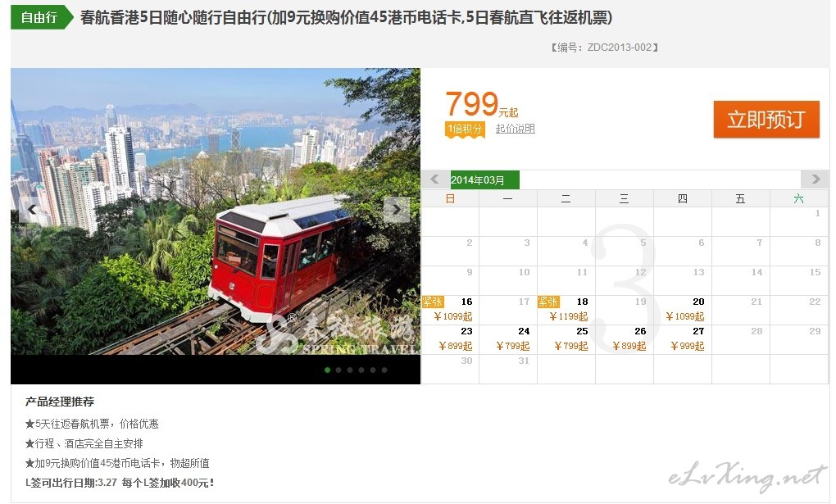Choose March 26 departure at ￥899
836x504 pixels.
[625, 340]
